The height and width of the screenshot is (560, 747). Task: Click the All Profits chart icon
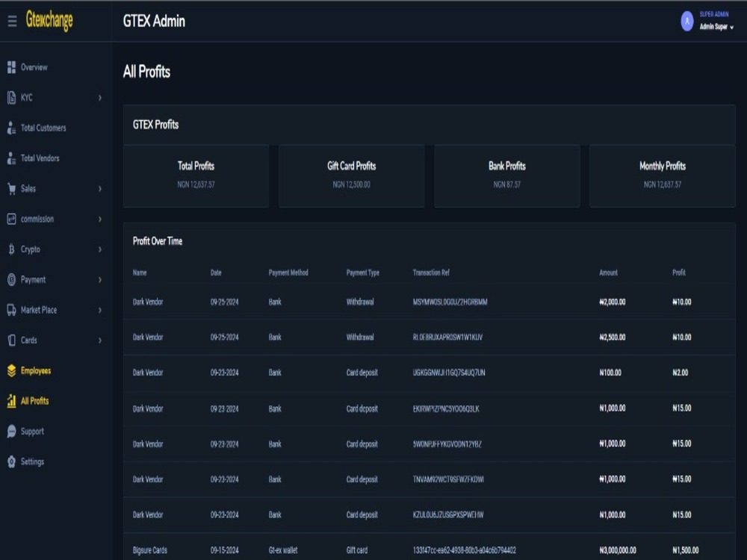(11, 401)
